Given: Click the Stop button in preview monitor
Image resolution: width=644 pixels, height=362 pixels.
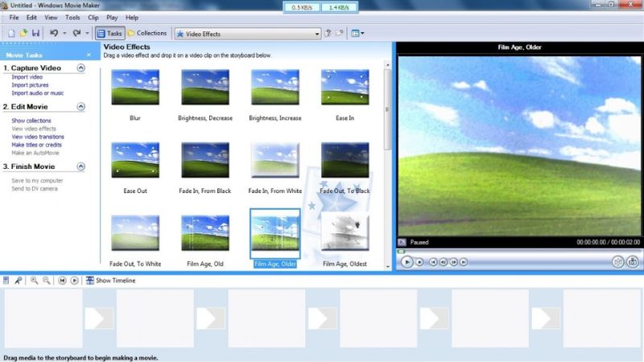Looking at the screenshot, I should pos(419,262).
